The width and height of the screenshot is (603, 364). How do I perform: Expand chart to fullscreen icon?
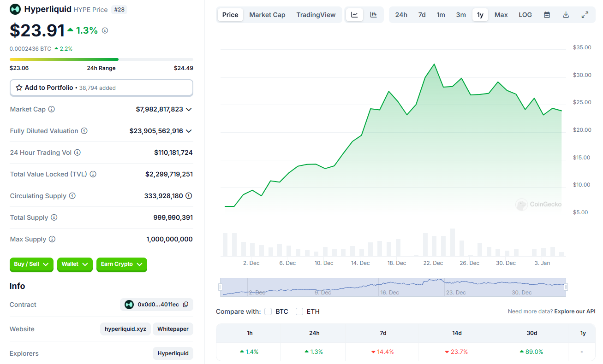pyautogui.click(x=585, y=15)
